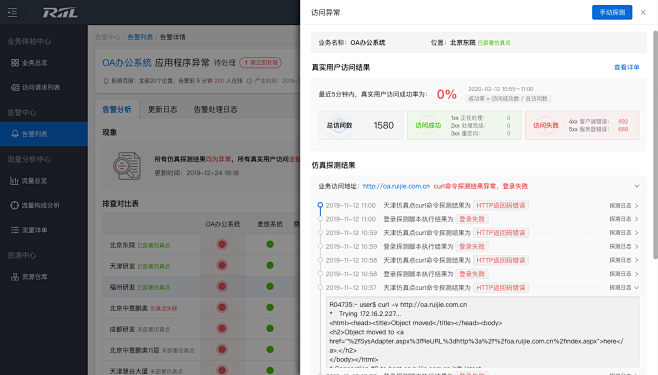The height and width of the screenshot is (375, 658).
Task: Click the 手动探测 button
Action: pos(612,13)
